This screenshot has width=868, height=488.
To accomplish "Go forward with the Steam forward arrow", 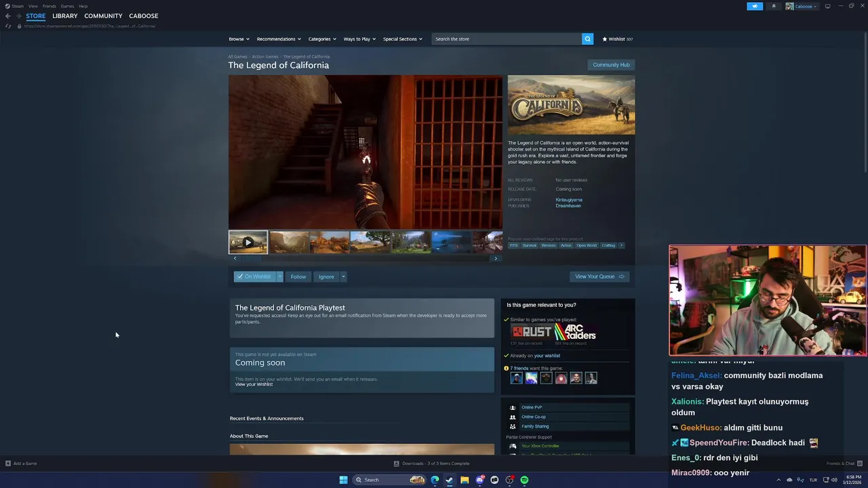I will coord(18,16).
